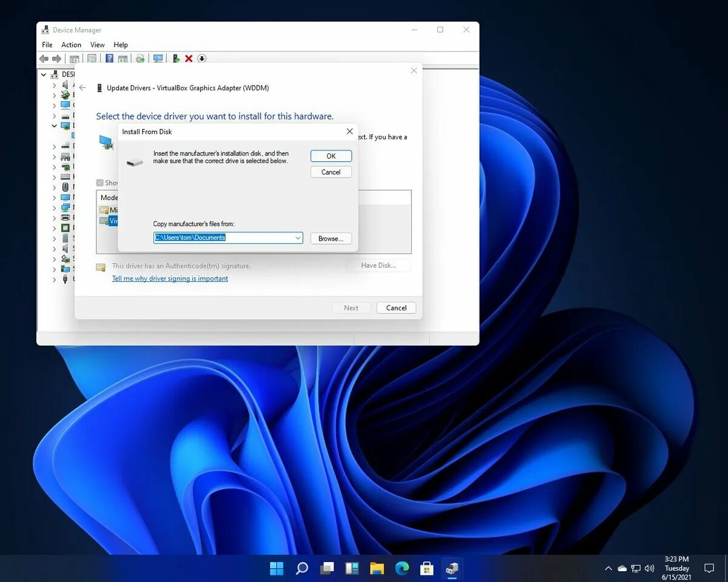Collapse the DESKTOP root node in device tree

tap(43, 74)
